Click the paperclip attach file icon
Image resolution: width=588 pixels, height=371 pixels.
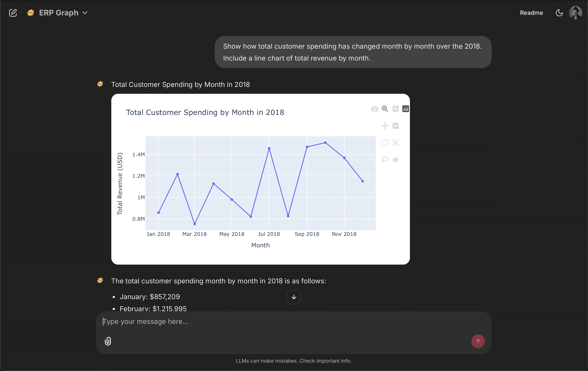tap(108, 341)
